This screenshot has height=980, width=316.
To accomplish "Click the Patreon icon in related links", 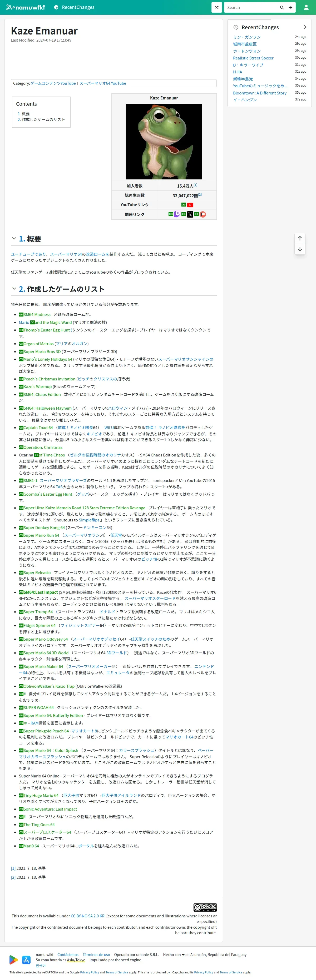I will click(203, 214).
